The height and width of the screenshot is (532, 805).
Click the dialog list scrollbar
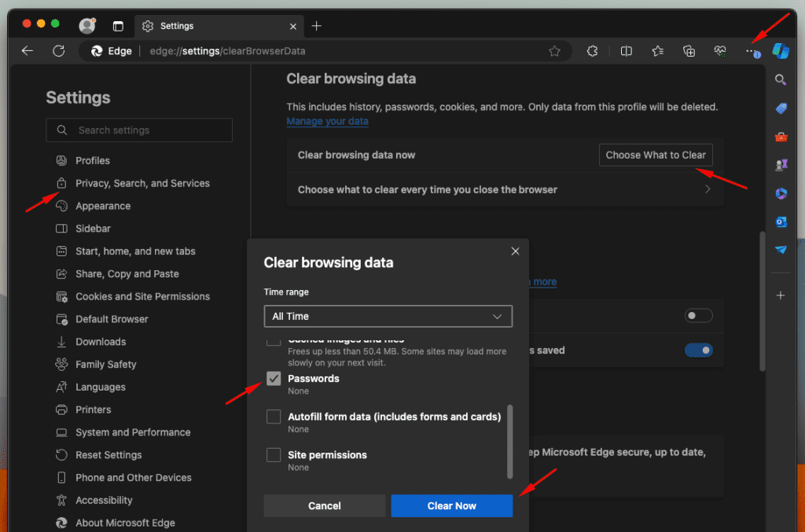click(510, 440)
